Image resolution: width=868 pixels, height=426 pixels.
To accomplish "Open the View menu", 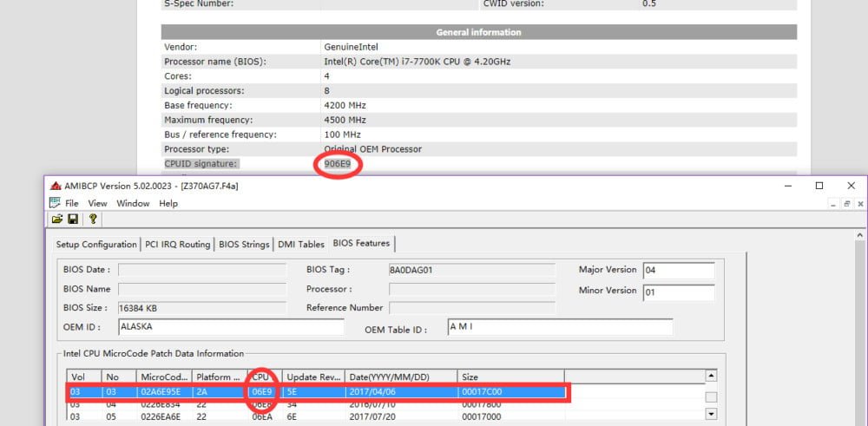I will (97, 203).
